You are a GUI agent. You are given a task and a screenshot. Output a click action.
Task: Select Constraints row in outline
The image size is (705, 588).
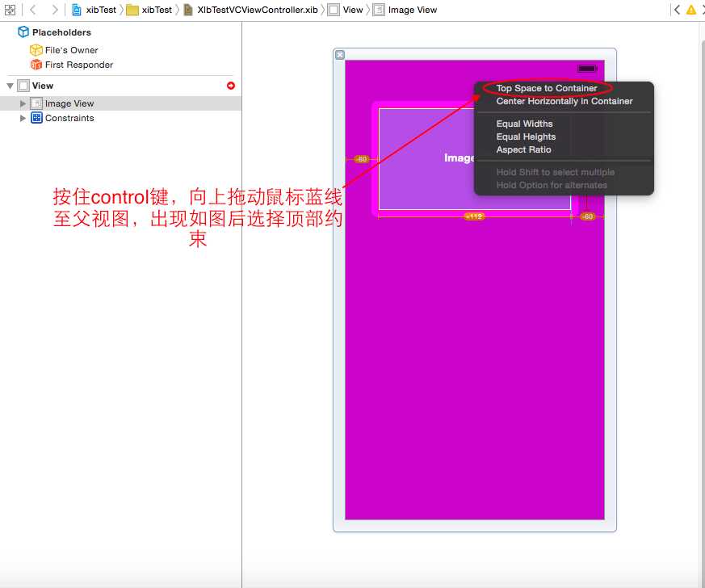pyautogui.click(x=120, y=118)
